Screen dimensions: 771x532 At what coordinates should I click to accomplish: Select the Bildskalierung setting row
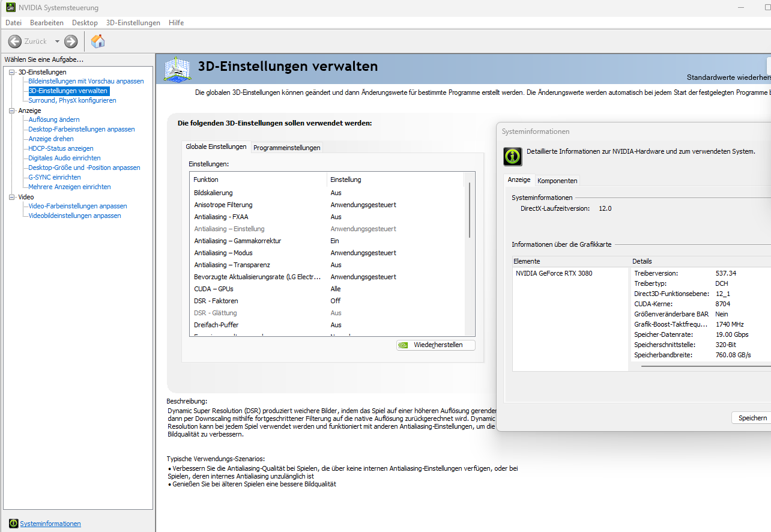point(327,193)
